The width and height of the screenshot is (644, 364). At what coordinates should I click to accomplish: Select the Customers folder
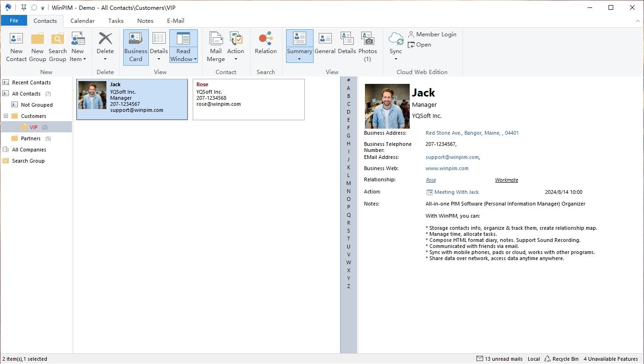(x=33, y=116)
